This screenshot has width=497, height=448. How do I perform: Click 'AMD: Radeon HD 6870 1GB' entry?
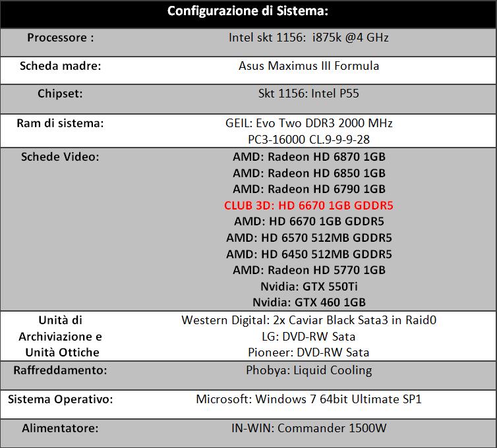(x=308, y=157)
